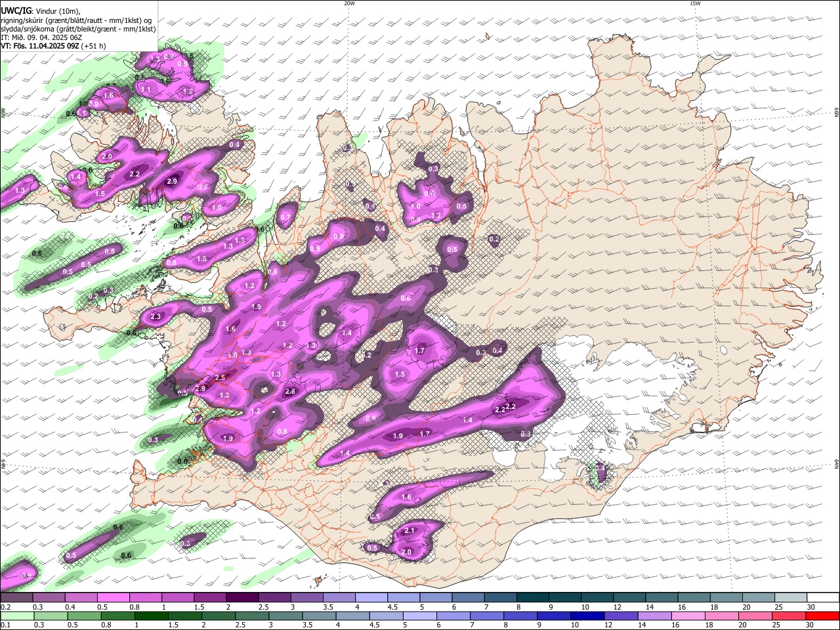Click the '2.8' precipitation value on the map
The height and width of the screenshot is (630, 840).
pos(291,391)
